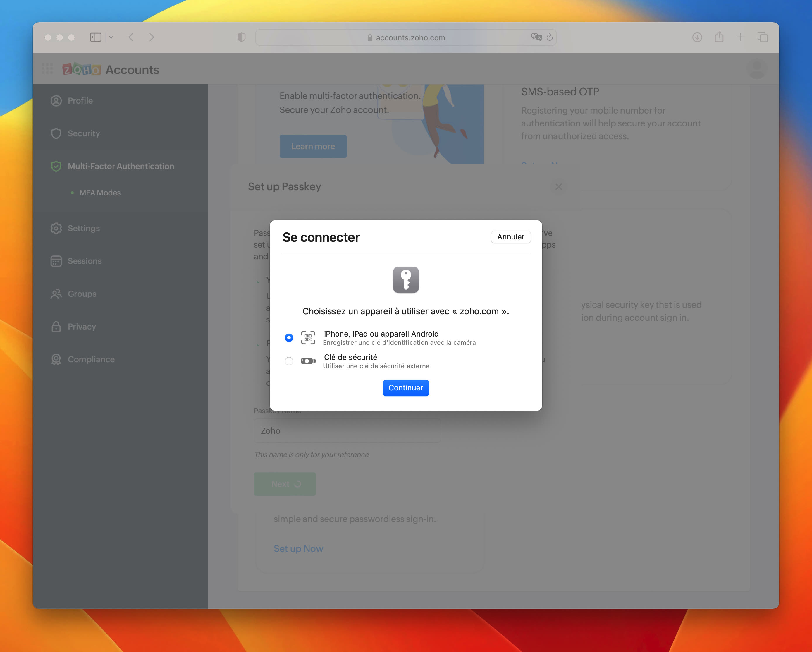Viewport: 812px width, 652px height.
Task: Close the Set up Passkey panel
Action: [x=558, y=186]
